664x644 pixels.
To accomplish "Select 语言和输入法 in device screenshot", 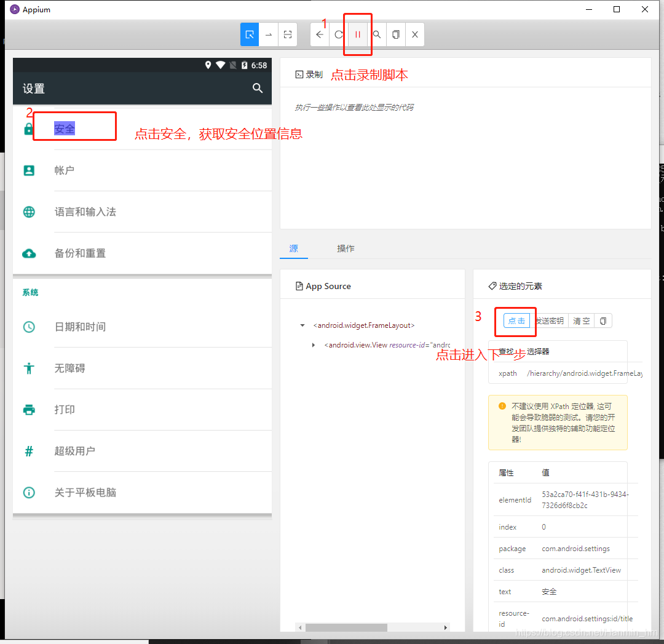I will 85,212.
